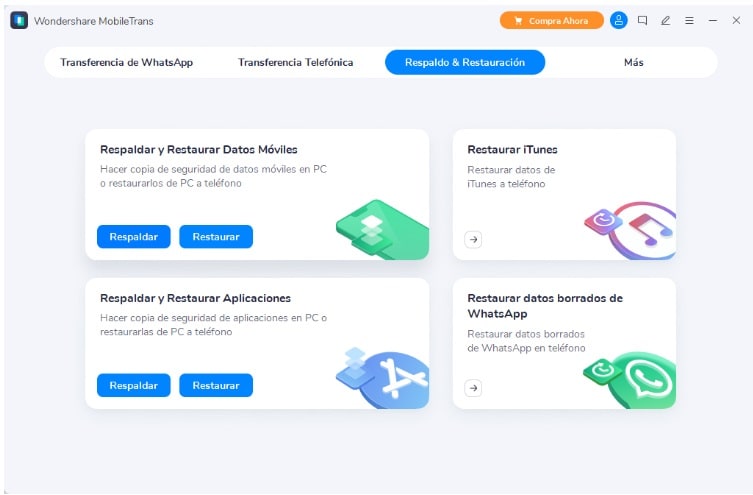Screen dimensions: 753x495
Task: Close the MobileTrans window
Action: (x=736, y=21)
